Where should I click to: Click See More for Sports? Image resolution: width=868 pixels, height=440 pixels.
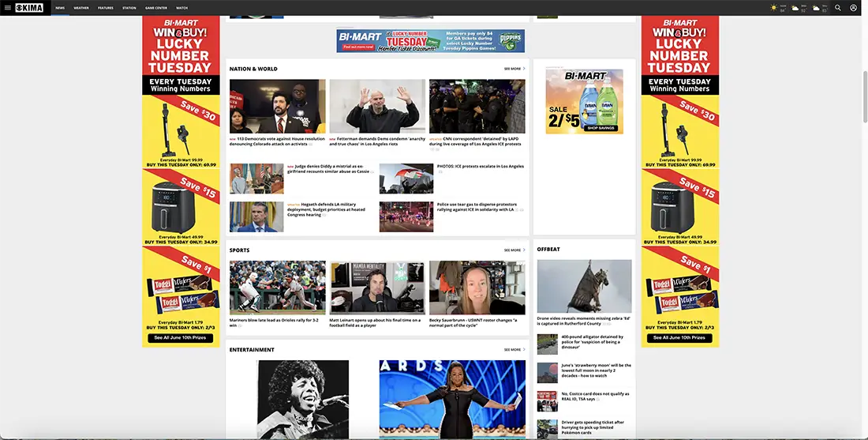[x=514, y=250]
